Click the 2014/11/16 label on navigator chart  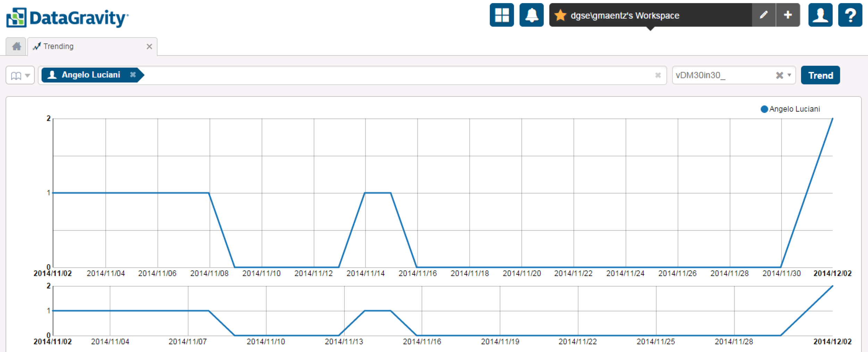(x=422, y=342)
